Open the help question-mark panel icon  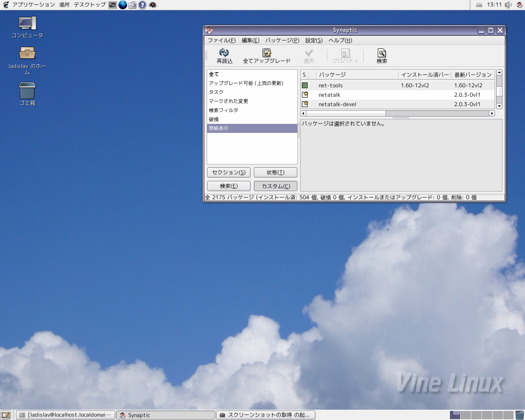(x=142, y=5)
